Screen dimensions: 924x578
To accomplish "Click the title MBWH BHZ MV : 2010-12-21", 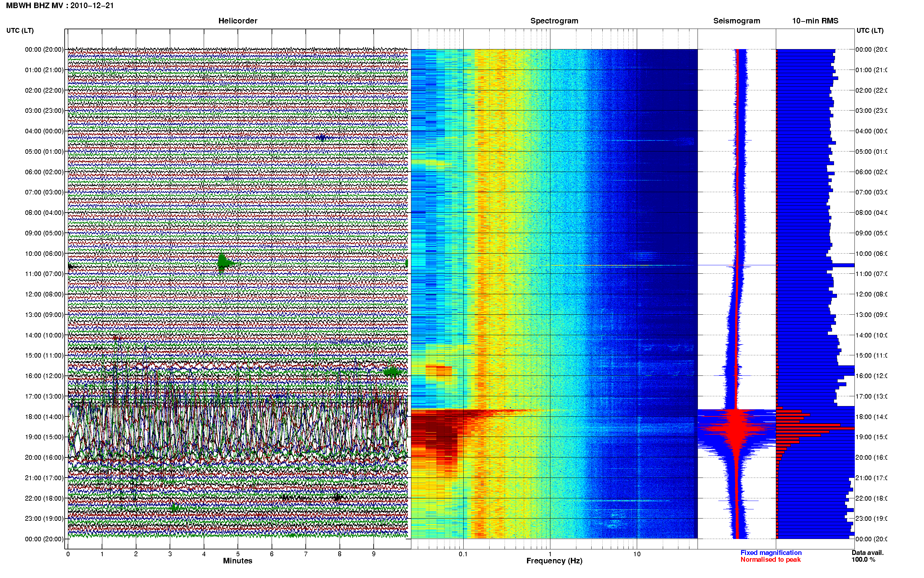I will 60,6.
